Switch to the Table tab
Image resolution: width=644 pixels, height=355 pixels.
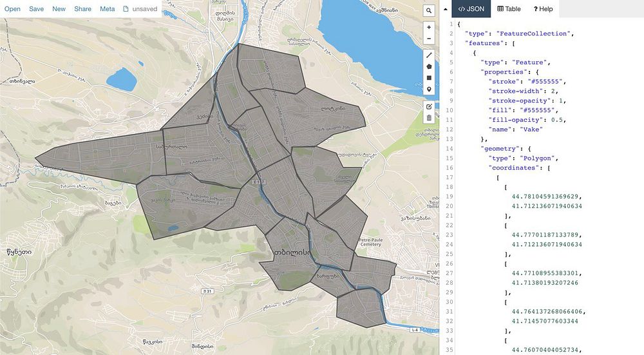[x=509, y=9]
